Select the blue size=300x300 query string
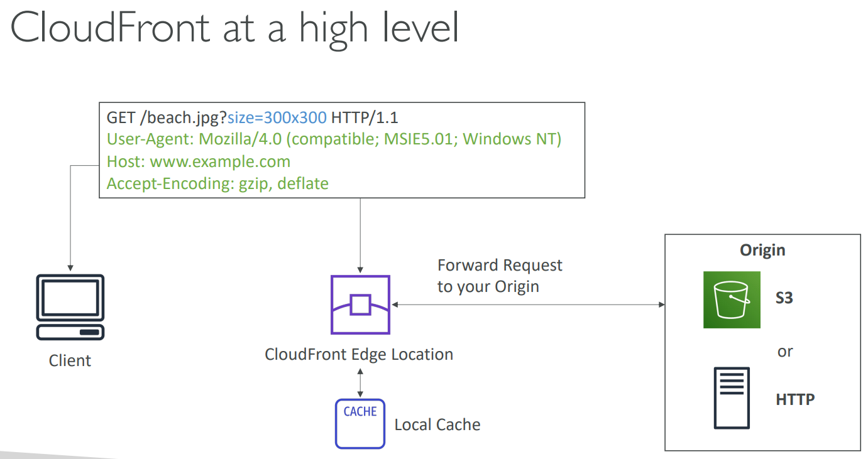The width and height of the screenshot is (868, 459). (x=277, y=117)
